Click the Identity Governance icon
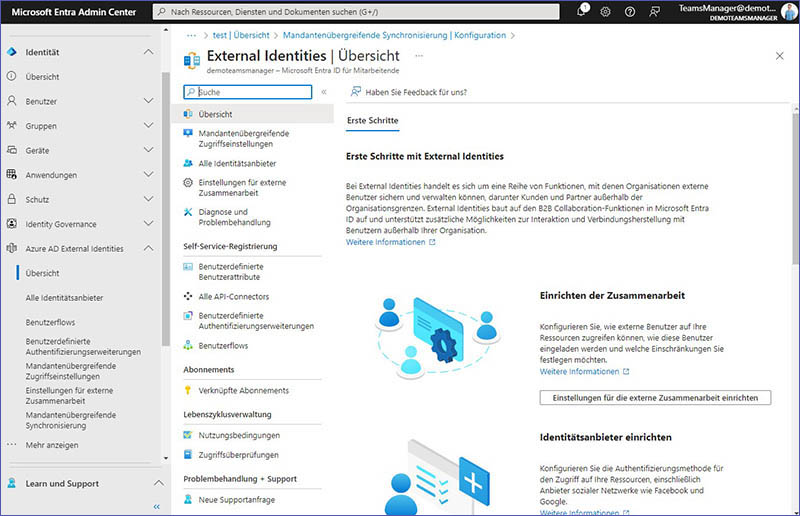800x516 pixels. pyautogui.click(x=12, y=224)
